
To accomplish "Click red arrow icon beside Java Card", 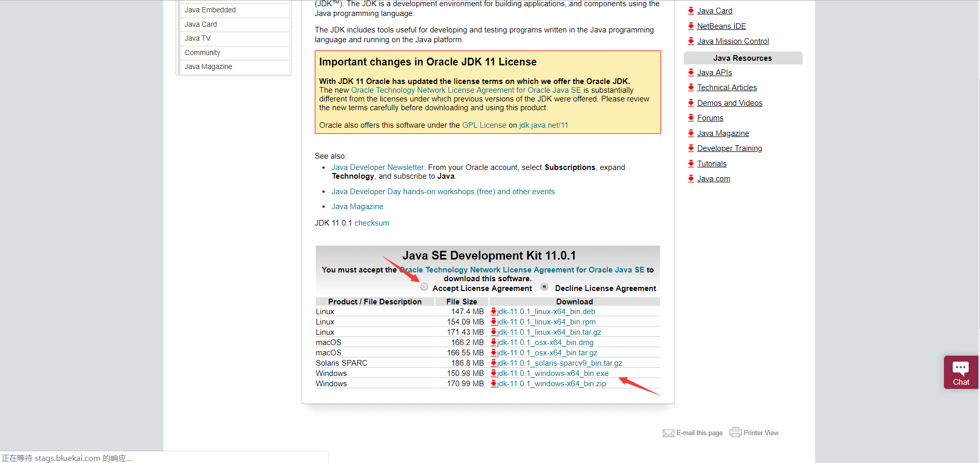I will 691,11.
